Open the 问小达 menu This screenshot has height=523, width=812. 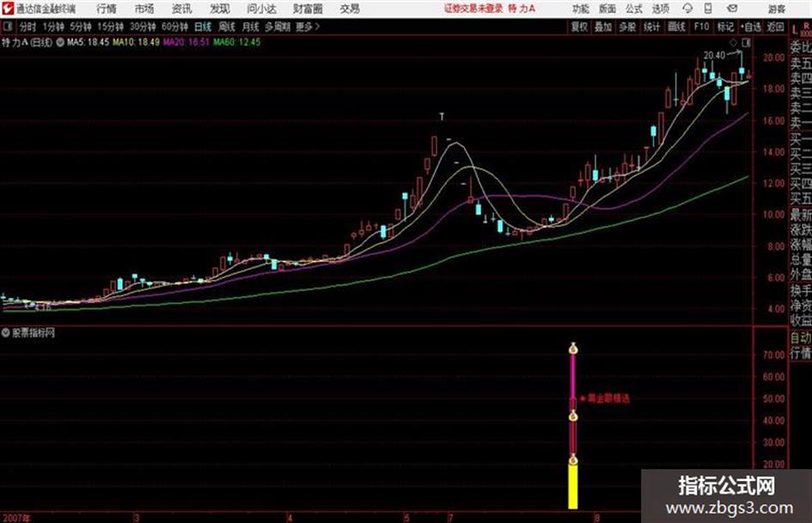tap(261, 9)
